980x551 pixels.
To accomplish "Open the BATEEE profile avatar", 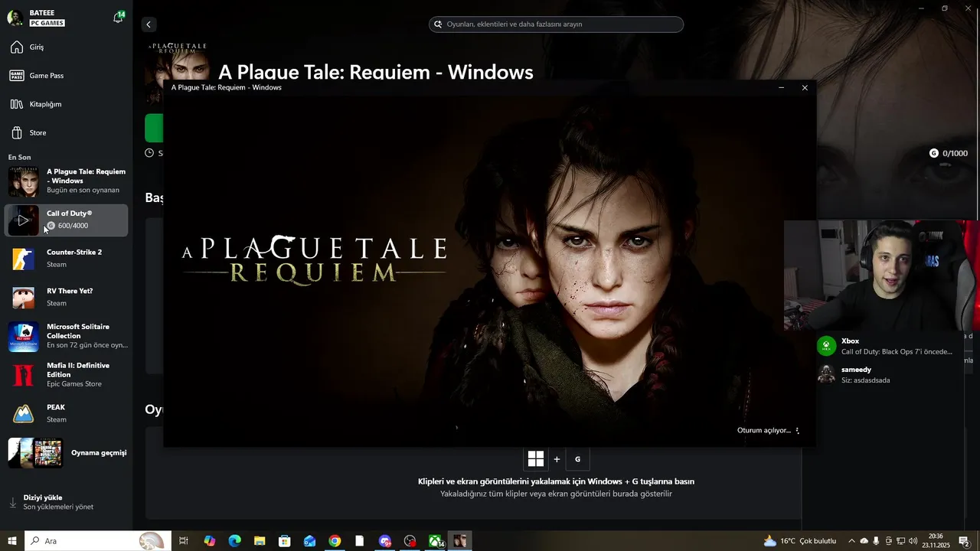I will pos(15,18).
